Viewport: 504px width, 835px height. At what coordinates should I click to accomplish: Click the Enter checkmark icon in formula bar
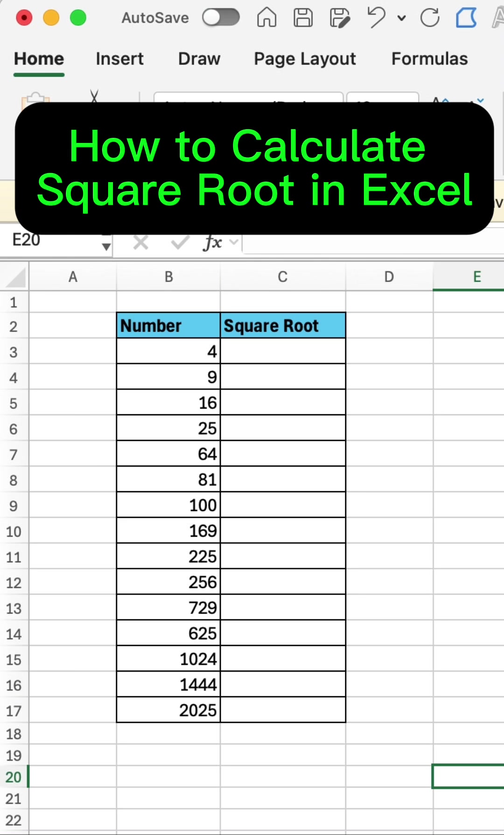180,242
